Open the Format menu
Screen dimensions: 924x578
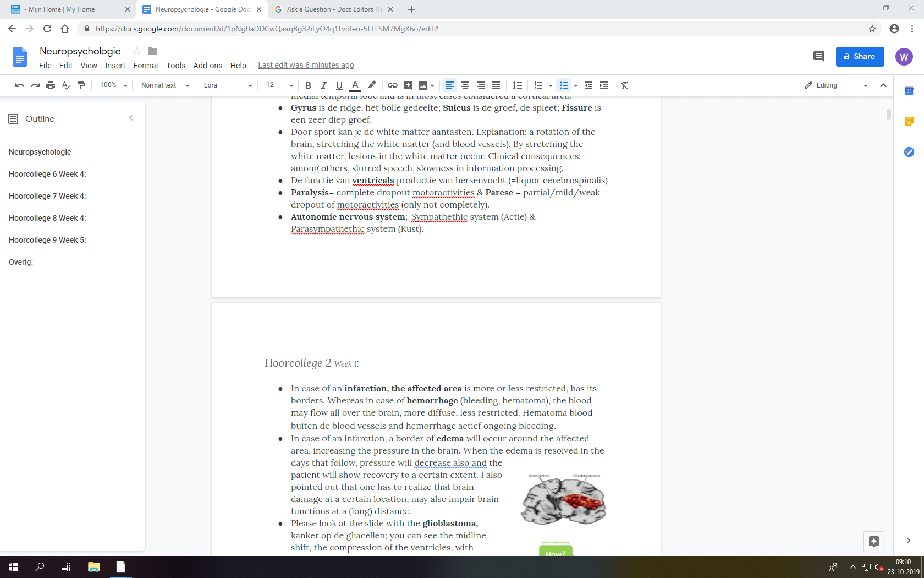click(x=145, y=66)
